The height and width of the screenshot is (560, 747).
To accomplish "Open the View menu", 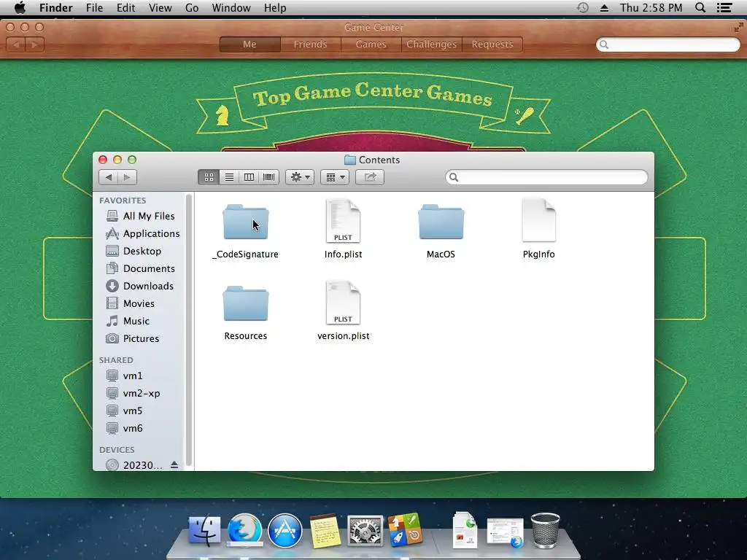I will (x=160, y=7).
